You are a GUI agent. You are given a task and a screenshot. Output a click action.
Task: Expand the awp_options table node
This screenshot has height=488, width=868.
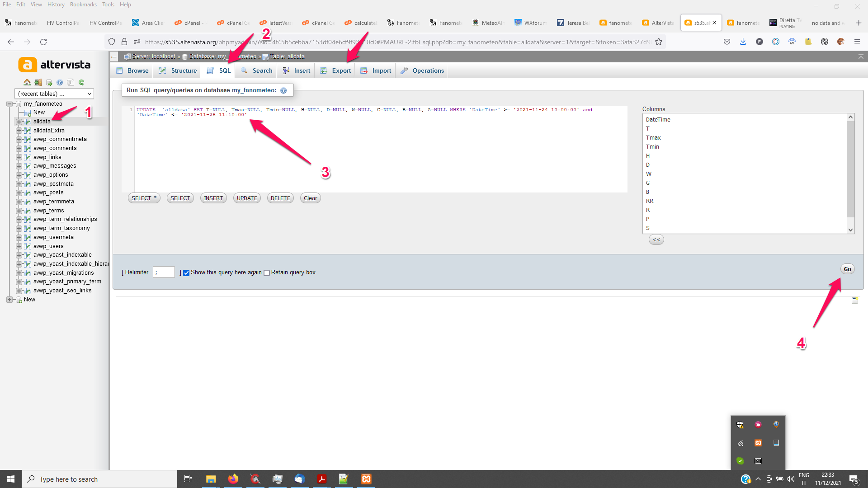[19, 175]
